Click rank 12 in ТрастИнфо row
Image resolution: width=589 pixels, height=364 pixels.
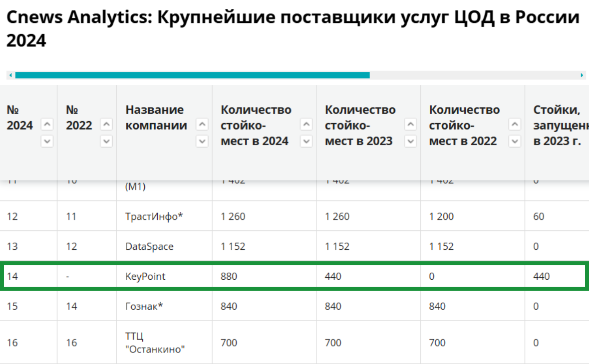point(12,216)
